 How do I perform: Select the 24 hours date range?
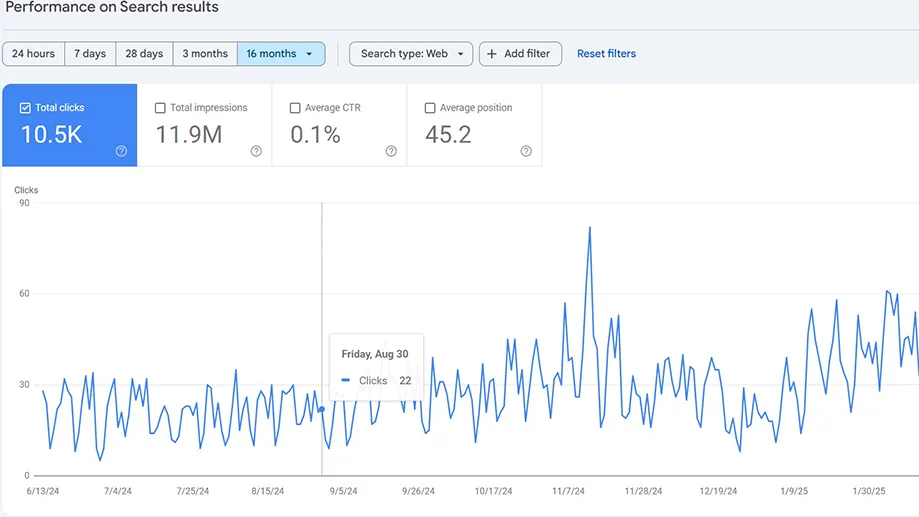(34, 54)
